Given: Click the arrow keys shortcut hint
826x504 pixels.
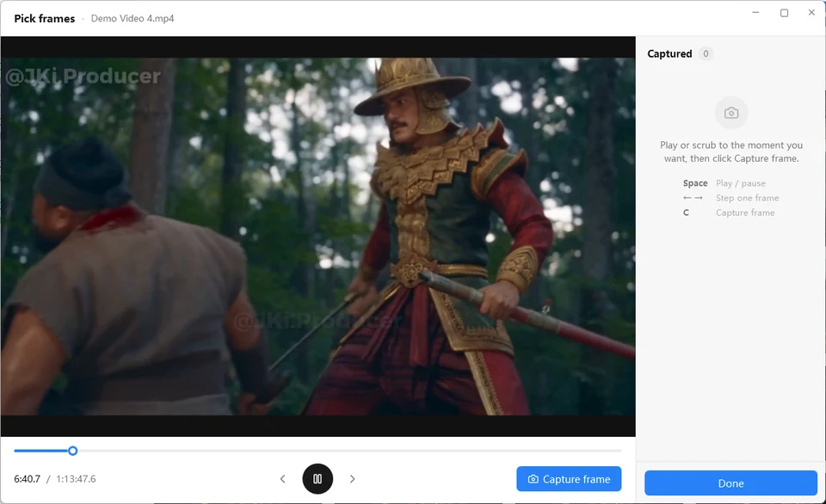Looking at the screenshot, I should [x=693, y=198].
